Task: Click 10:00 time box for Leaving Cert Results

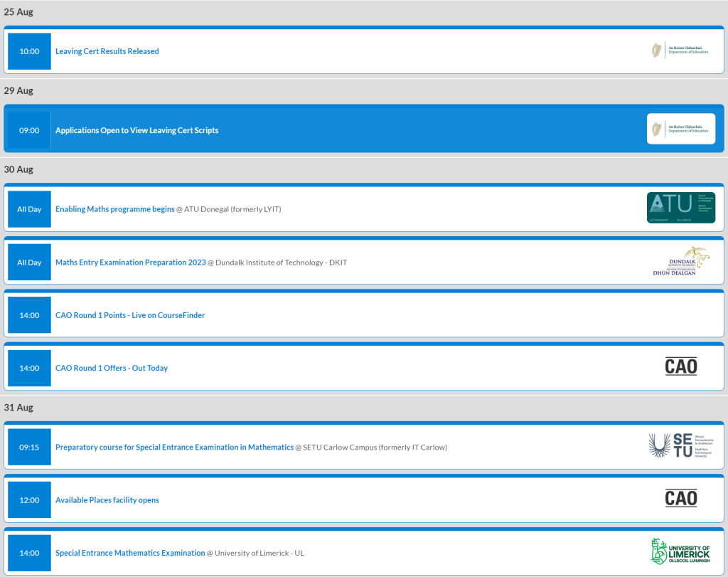Action: tap(29, 51)
